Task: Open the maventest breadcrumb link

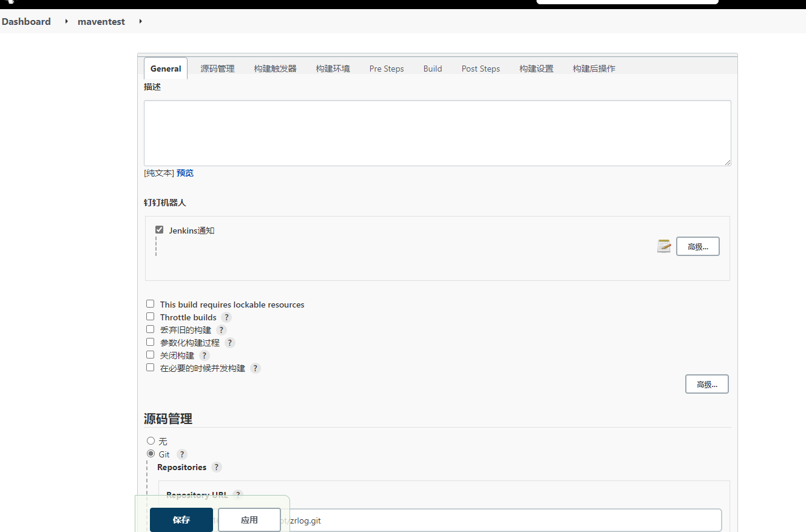Action: [101, 21]
